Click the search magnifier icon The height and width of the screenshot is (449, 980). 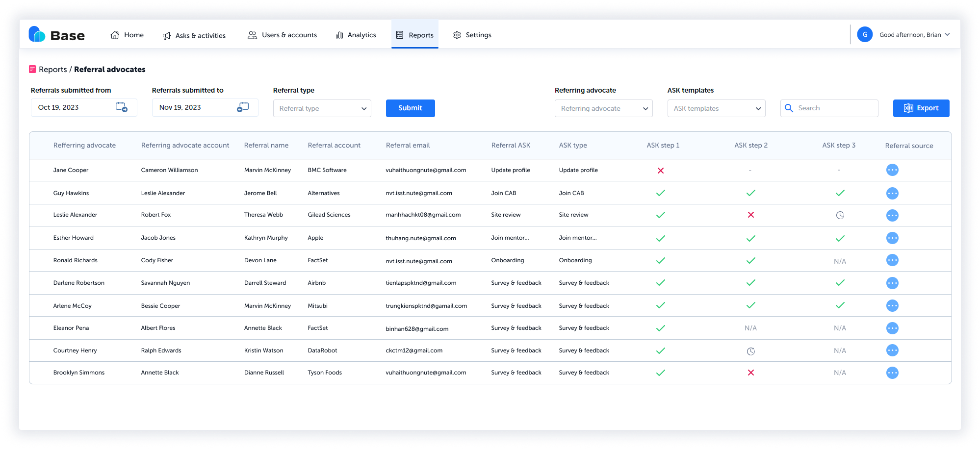click(x=789, y=108)
